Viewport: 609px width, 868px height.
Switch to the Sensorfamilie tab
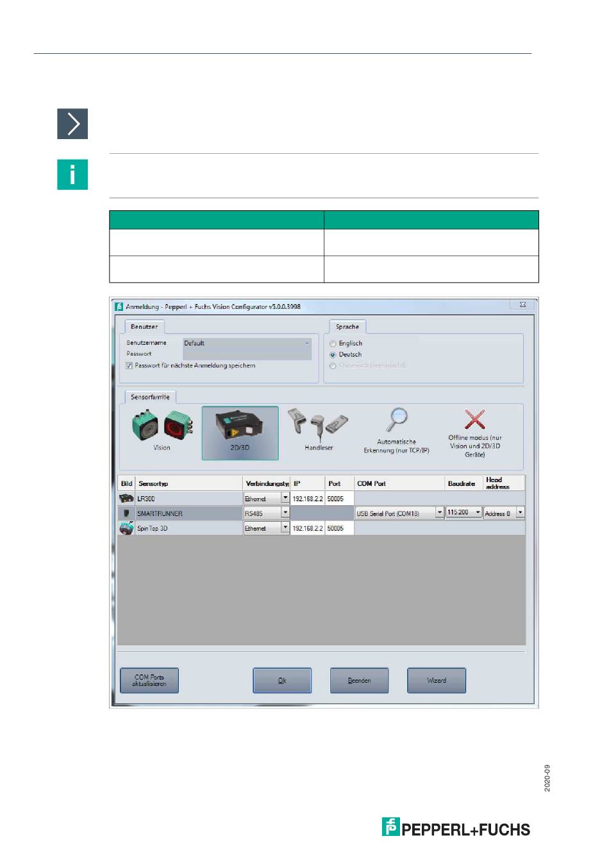(x=150, y=397)
